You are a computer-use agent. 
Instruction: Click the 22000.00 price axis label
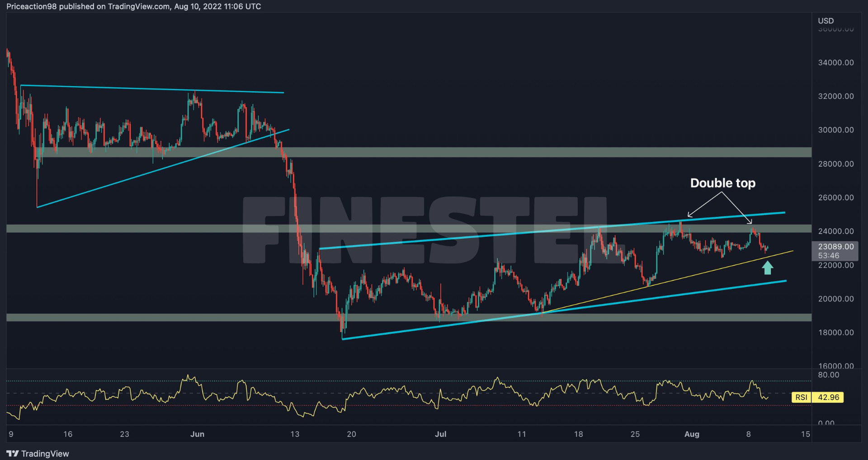pyautogui.click(x=836, y=265)
